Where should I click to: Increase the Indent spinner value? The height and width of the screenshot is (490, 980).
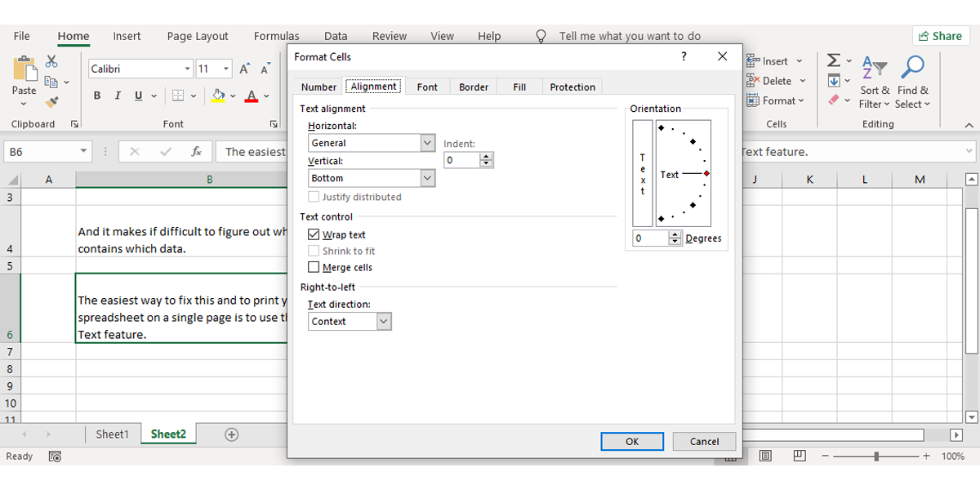click(x=487, y=157)
